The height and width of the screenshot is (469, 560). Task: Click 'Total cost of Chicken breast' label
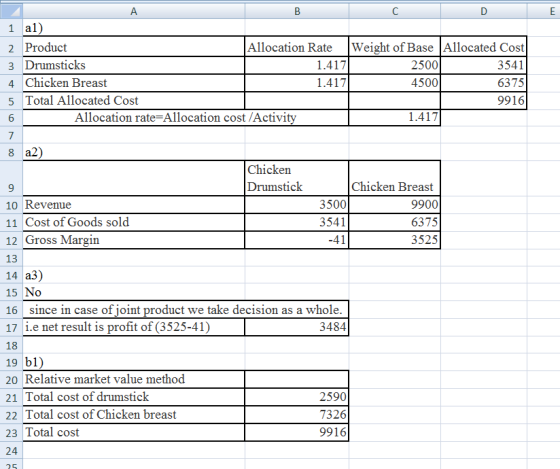[x=134, y=415]
